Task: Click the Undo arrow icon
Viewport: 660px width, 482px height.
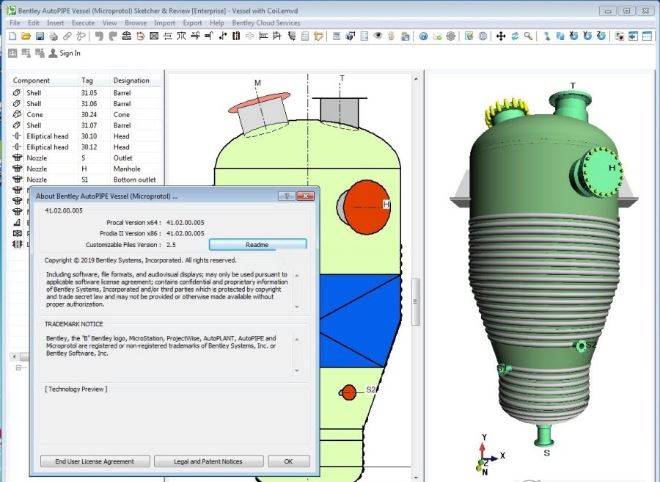Action: coord(99,36)
